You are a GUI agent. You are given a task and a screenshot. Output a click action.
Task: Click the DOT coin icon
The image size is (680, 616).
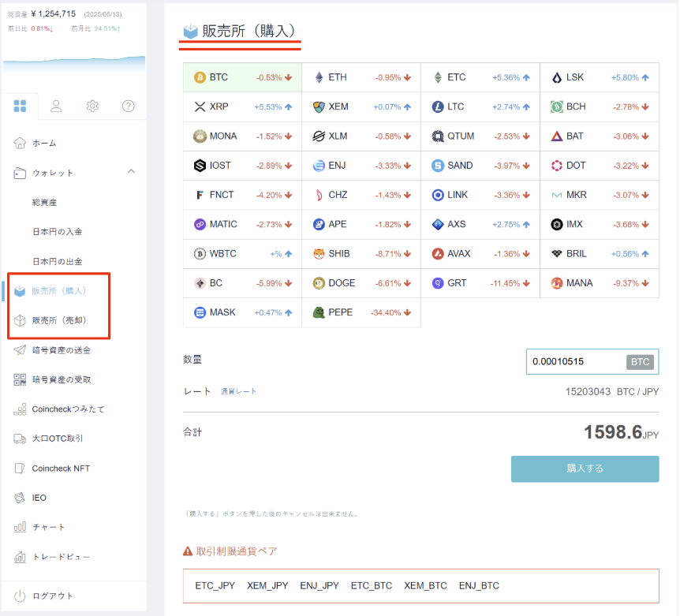(x=557, y=166)
